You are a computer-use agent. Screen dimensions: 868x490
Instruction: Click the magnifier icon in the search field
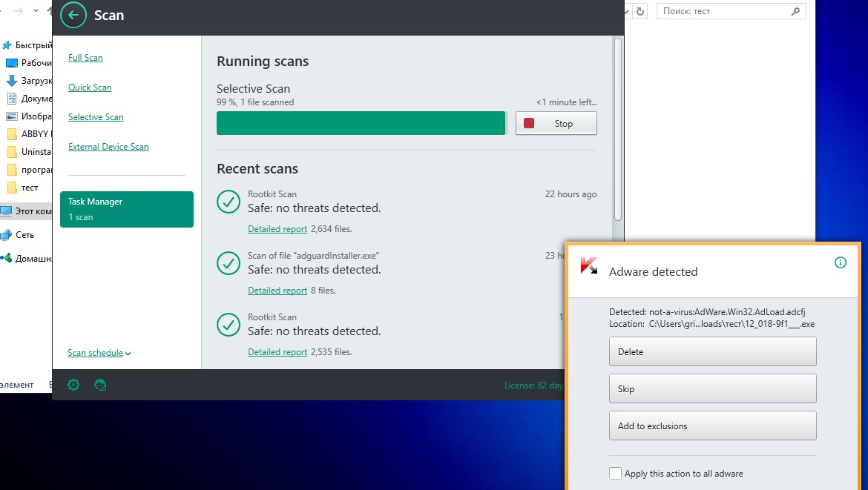point(795,12)
